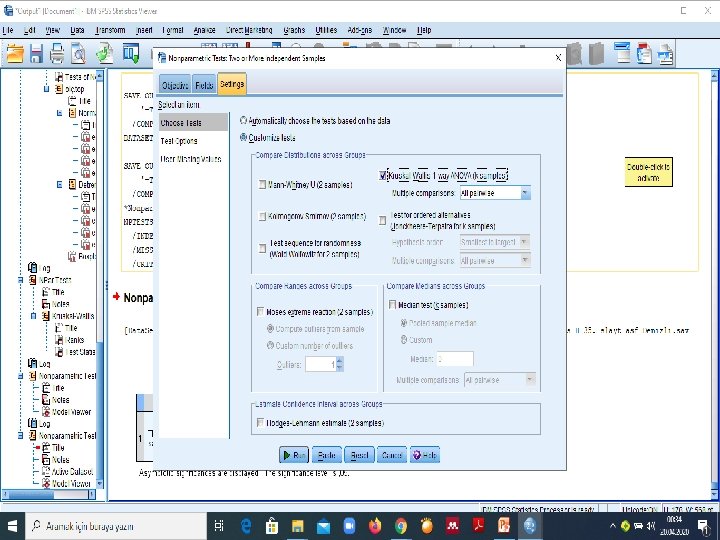Open Jonckheere Multiple comparisons dropdown
Image resolution: width=720 pixels, height=540 pixels.
[x=495, y=260]
